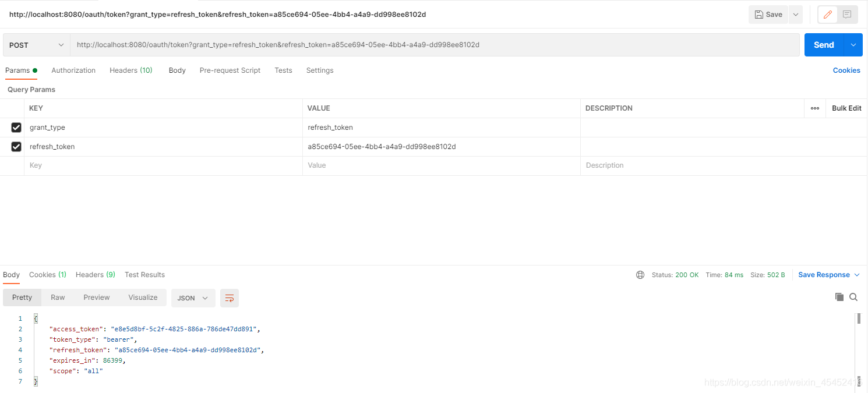Viewport: 868px width, 393px height.
Task: Click the Save button
Action: (x=768, y=15)
